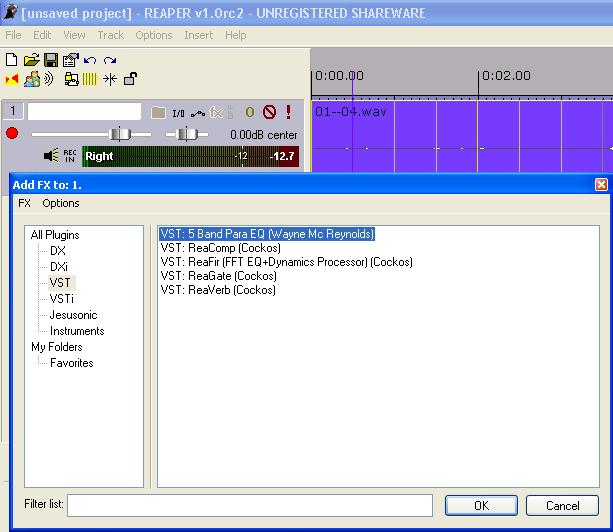Toggle the phase invert 0 icon
The image size is (613, 532).
point(250,113)
